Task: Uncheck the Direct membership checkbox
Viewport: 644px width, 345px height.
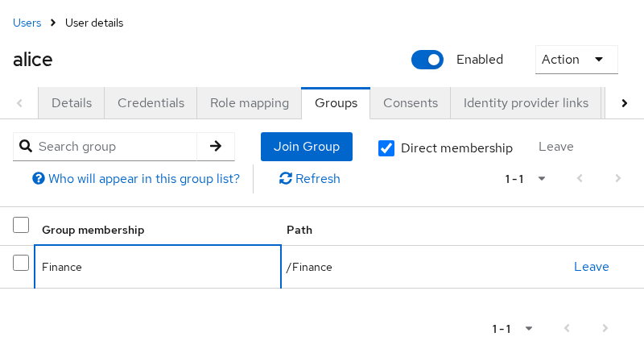Action: pyautogui.click(x=386, y=148)
